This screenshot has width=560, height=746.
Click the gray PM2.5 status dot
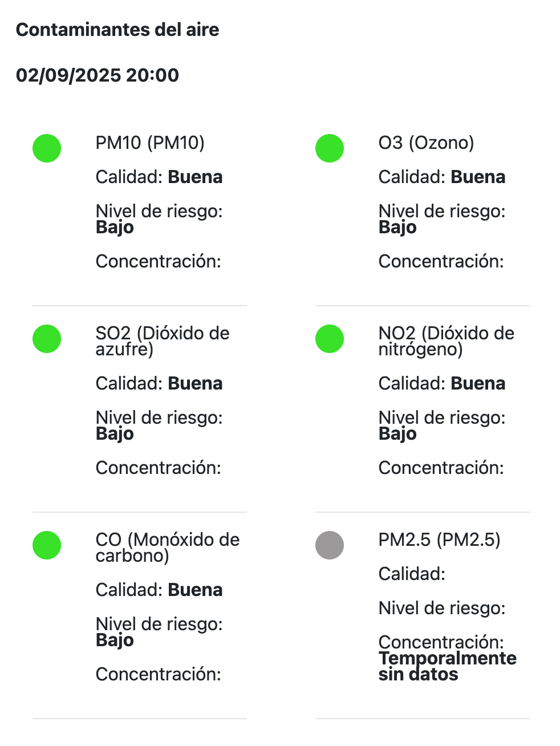(x=330, y=545)
